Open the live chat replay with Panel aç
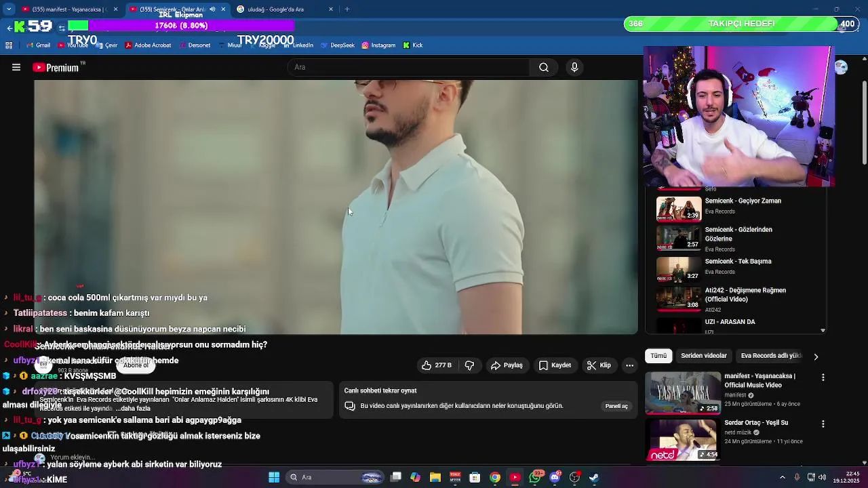 coord(616,406)
